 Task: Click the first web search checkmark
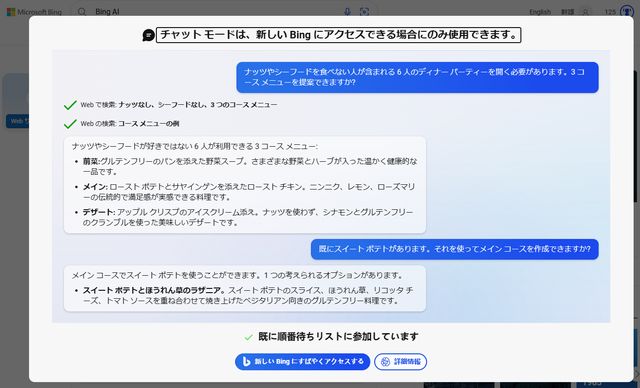click(x=70, y=105)
